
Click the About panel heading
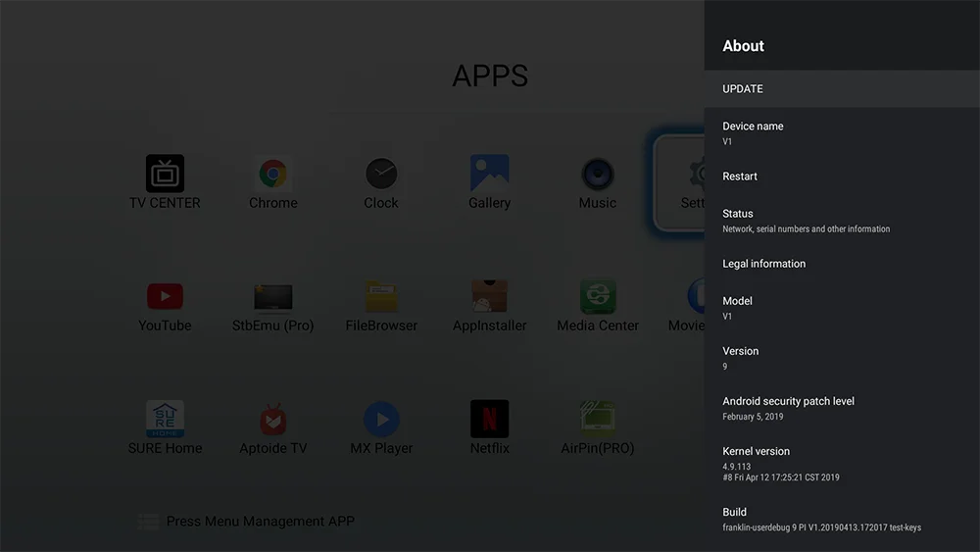click(743, 46)
